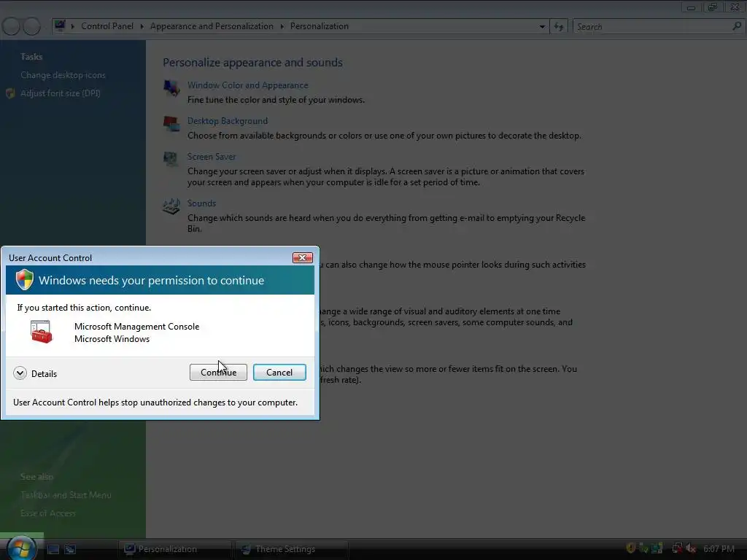Viewport: 747px width, 560px height.
Task: Minimize the Personalization window
Action: coord(692,7)
